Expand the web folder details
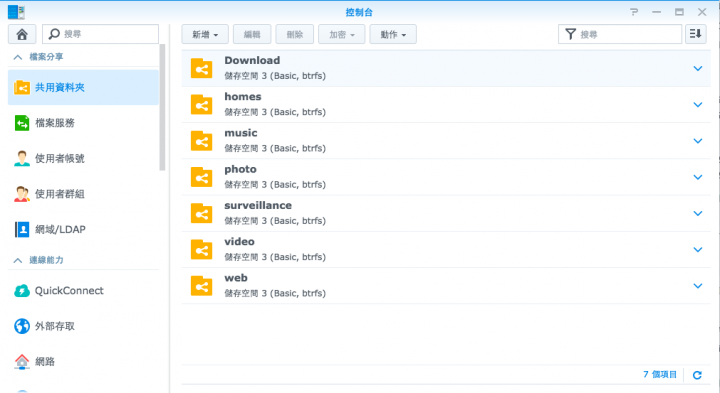The height and width of the screenshot is (393, 720). (698, 286)
